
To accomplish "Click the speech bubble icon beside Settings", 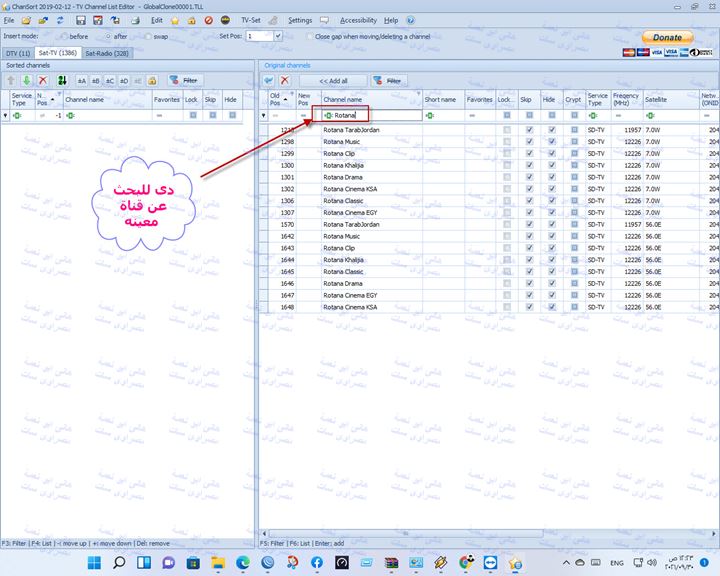I will pyautogui.click(x=325, y=20).
